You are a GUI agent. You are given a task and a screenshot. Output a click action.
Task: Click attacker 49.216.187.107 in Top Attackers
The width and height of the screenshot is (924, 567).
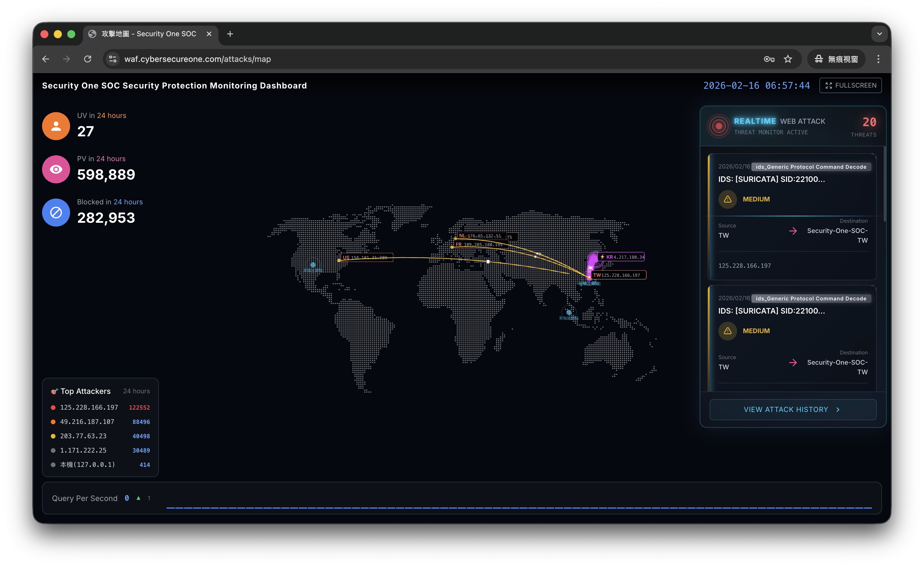tap(100, 422)
